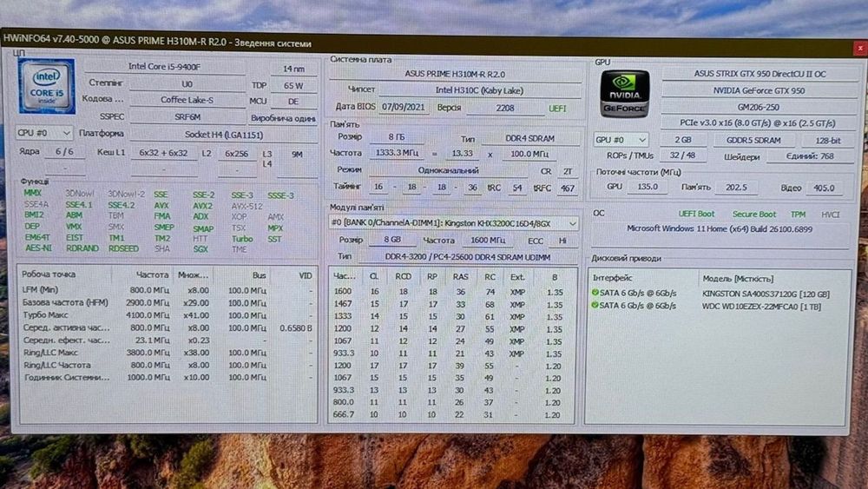
Task: Click the base frequency 2900.0 MHz value
Action: pos(149,302)
